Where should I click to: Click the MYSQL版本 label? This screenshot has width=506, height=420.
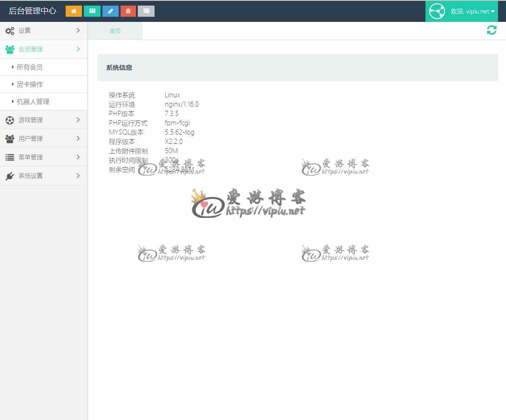tap(126, 132)
